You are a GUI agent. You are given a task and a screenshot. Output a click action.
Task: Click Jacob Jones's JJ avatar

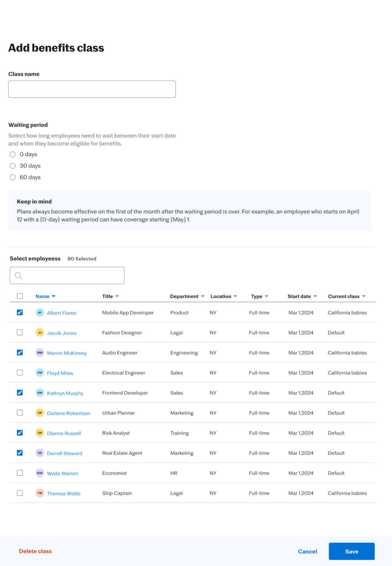40,333
